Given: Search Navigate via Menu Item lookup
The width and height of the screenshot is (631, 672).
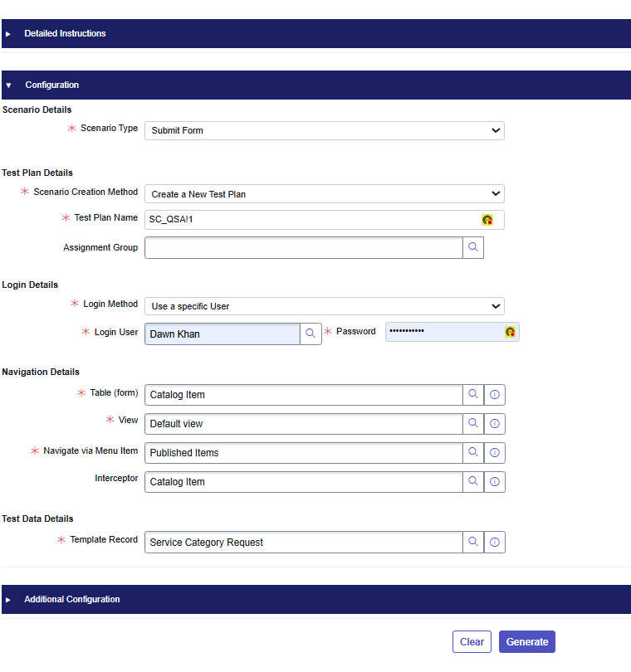Looking at the screenshot, I should [x=473, y=453].
